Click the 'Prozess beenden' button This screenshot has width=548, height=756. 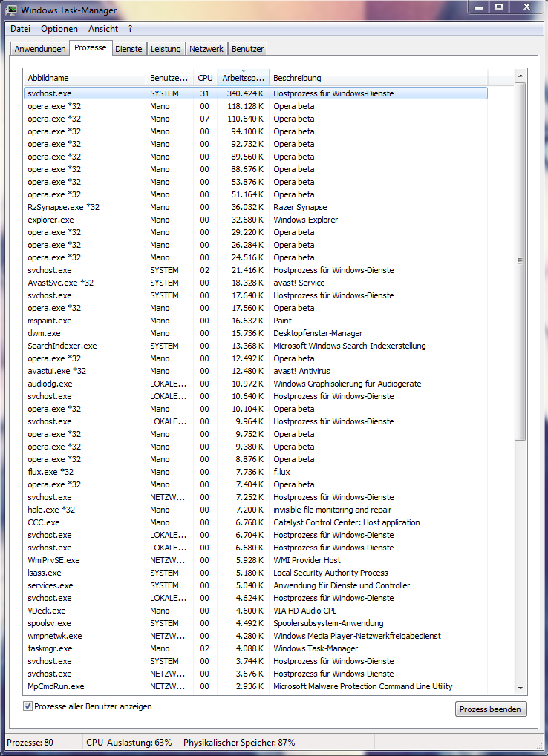pos(491,709)
